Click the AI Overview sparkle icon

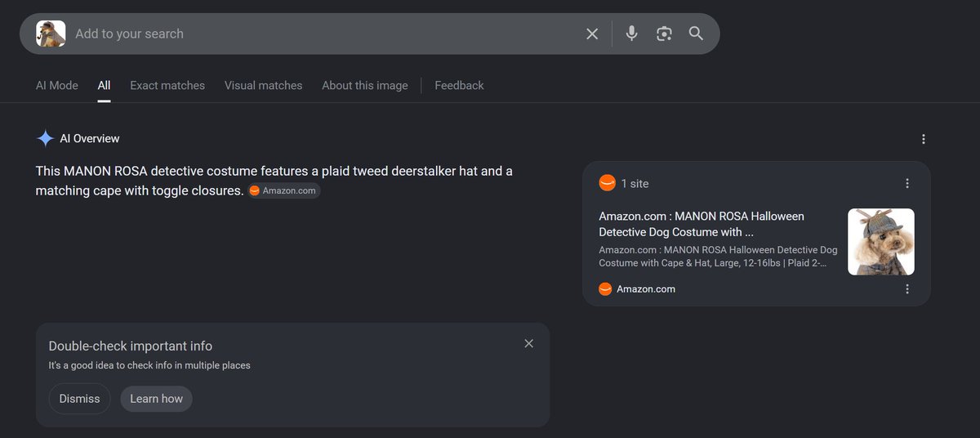tap(45, 139)
